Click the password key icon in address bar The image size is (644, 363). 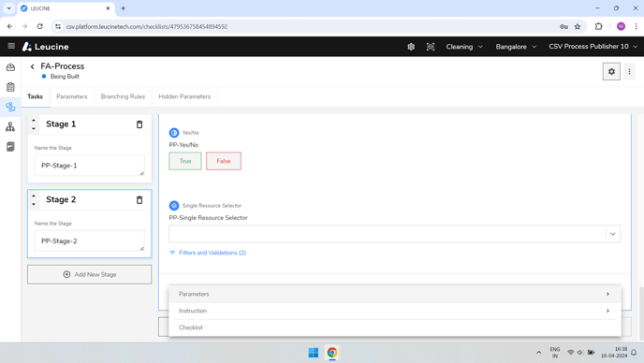[x=563, y=27]
